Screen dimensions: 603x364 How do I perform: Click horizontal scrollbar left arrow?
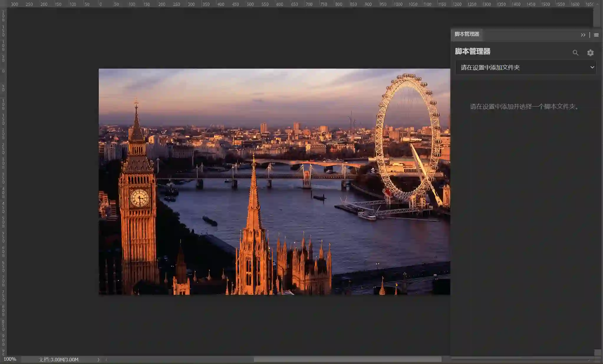point(106,360)
